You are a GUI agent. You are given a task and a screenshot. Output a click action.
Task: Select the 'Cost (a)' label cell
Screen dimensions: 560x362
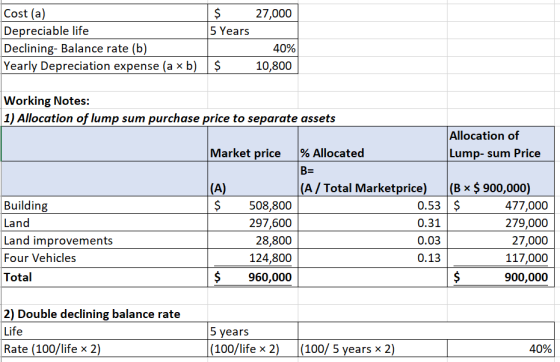[105, 13]
